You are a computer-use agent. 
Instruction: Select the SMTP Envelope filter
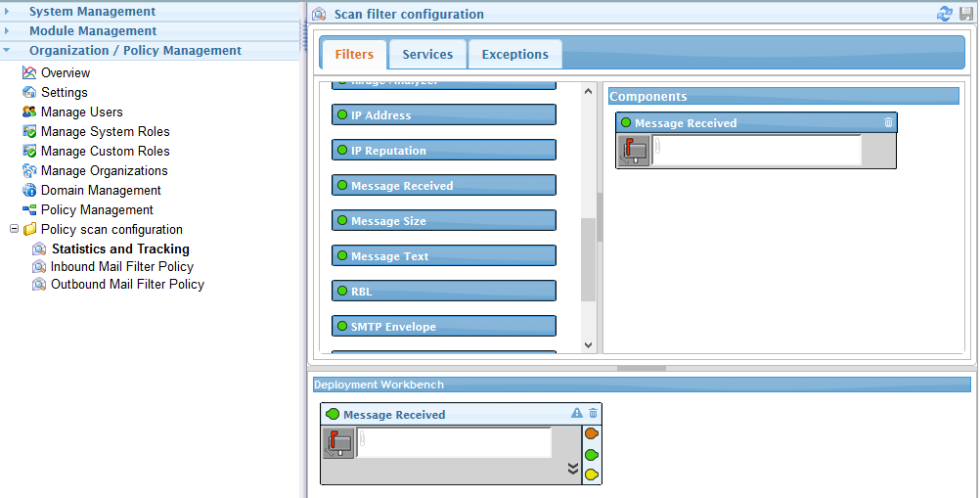(444, 326)
